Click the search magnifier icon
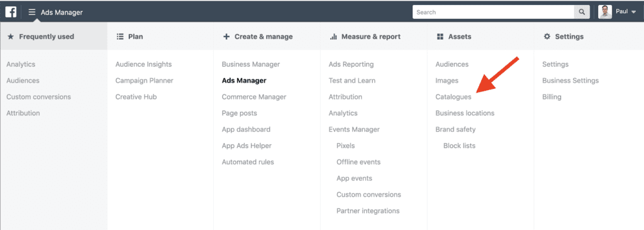The width and height of the screenshot is (644, 230). tap(582, 12)
